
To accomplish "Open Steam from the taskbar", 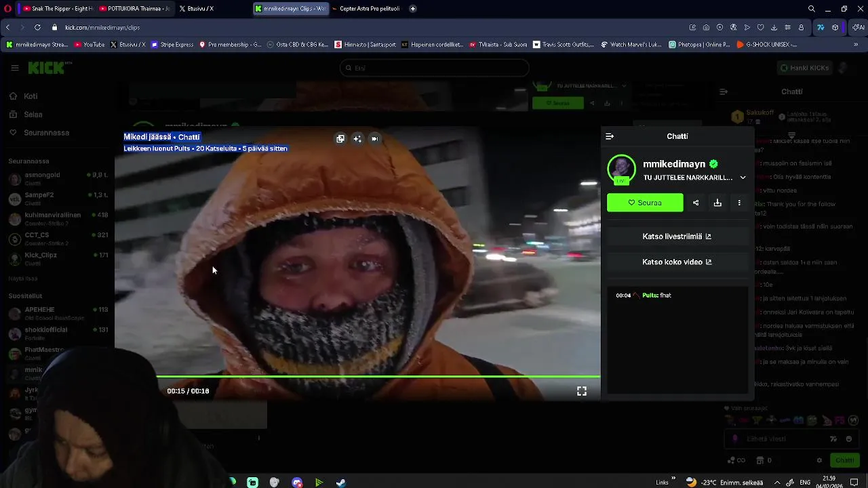I will tap(341, 483).
